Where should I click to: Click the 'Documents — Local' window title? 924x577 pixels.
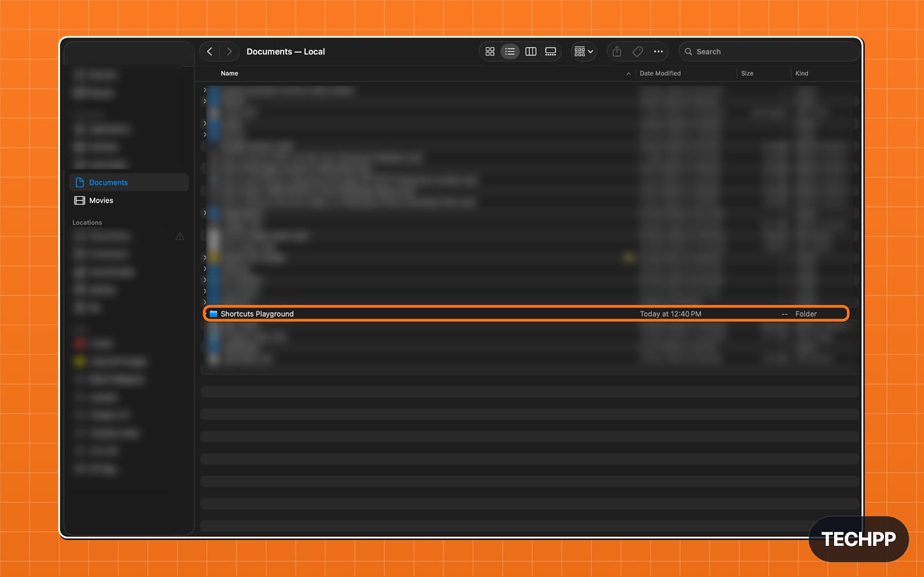point(285,52)
